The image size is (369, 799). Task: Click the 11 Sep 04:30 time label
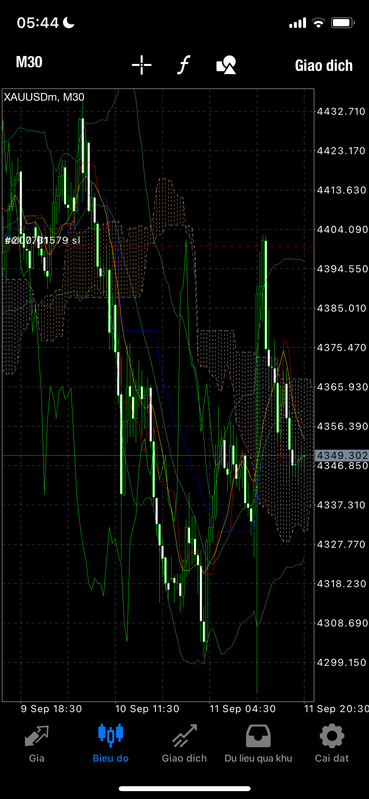pyautogui.click(x=243, y=709)
